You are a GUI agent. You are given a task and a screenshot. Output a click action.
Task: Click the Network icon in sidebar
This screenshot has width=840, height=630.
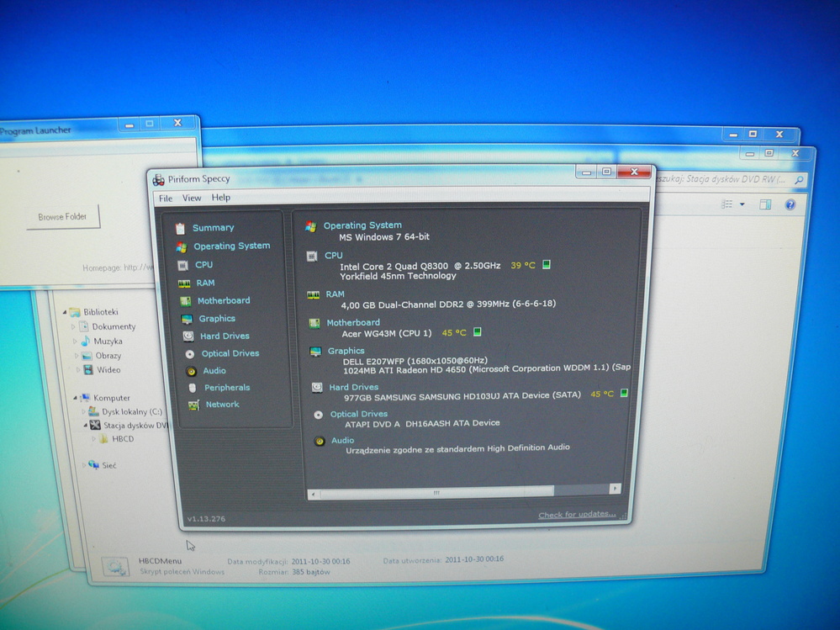point(194,405)
